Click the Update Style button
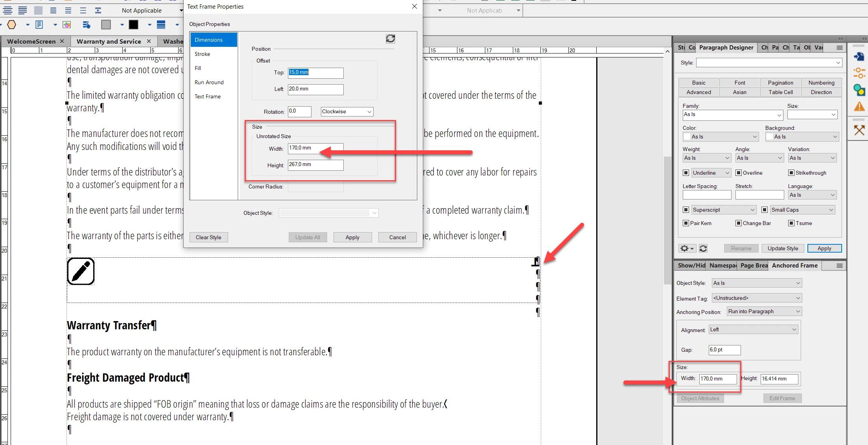 point(783,248)
